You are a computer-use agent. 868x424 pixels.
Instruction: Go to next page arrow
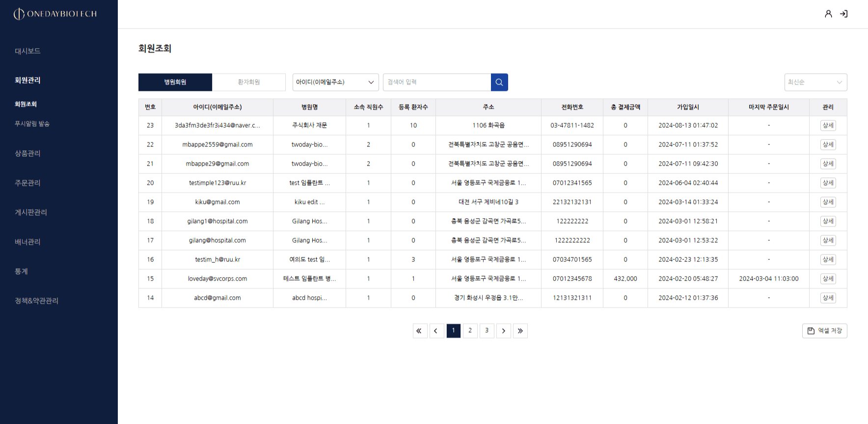504,331
